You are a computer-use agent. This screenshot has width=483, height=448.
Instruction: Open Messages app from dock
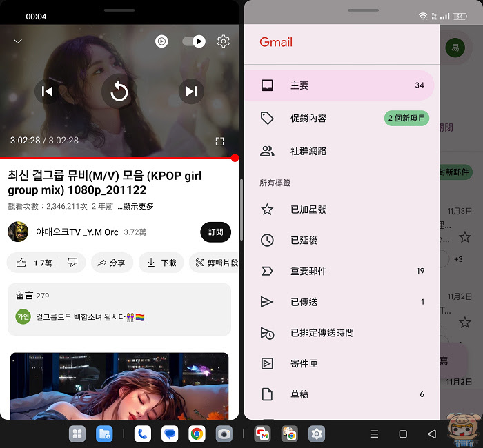pyautogui.click(x=170, y=434)
